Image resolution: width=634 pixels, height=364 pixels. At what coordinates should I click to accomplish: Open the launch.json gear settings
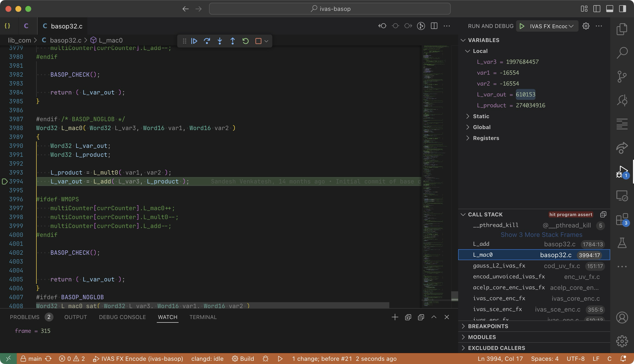(586, 26)
